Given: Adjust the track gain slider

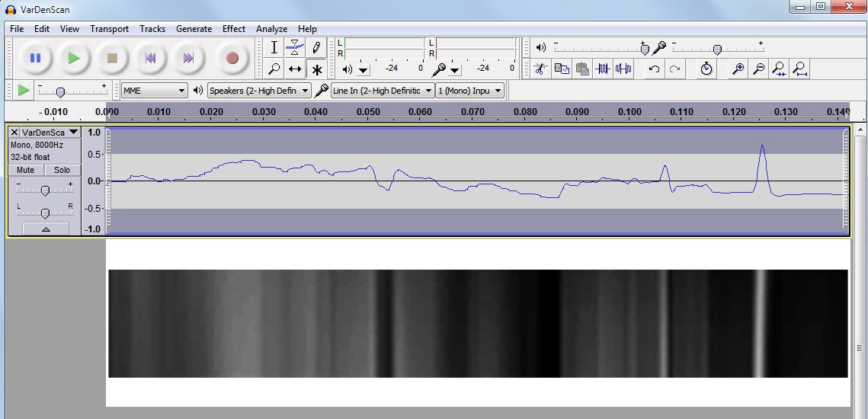Looking at the screenshot, I should [46, 190].
